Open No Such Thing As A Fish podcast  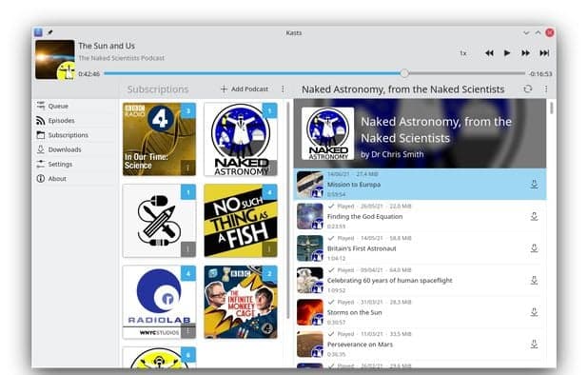point(241,221)
